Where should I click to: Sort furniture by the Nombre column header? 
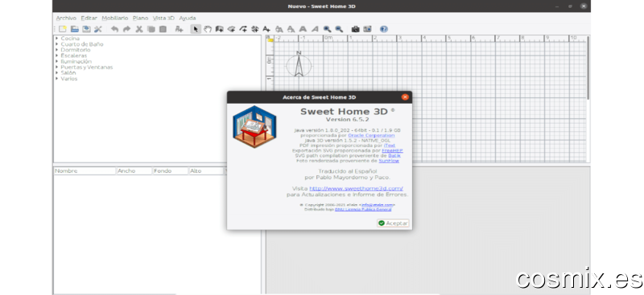pos(85,170)
